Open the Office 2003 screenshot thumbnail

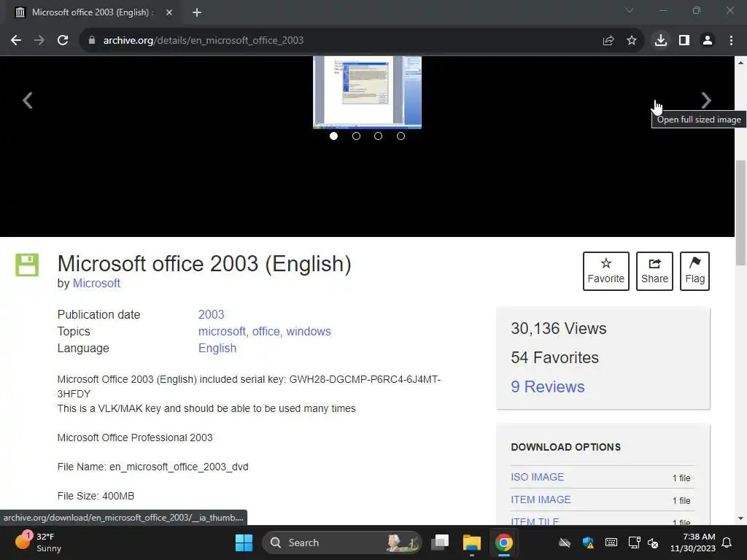click(x=368, y=93)
